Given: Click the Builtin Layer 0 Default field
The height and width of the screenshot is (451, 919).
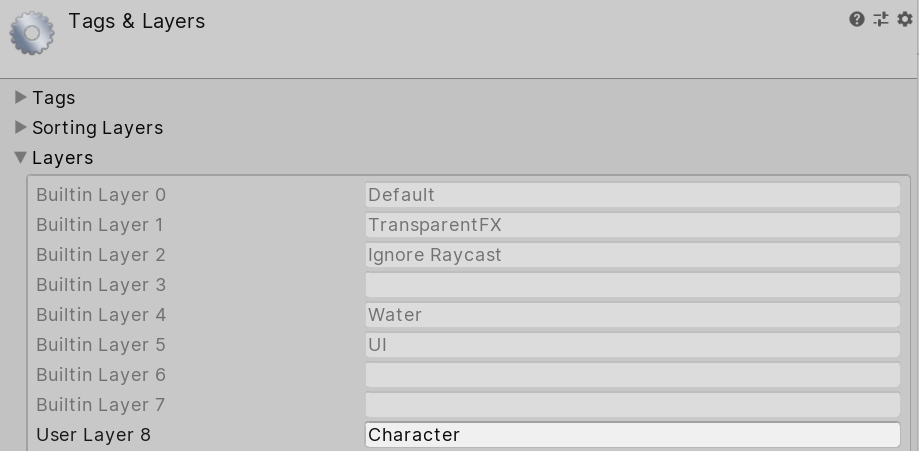Looking at the screenshot, I should point(632,195).
